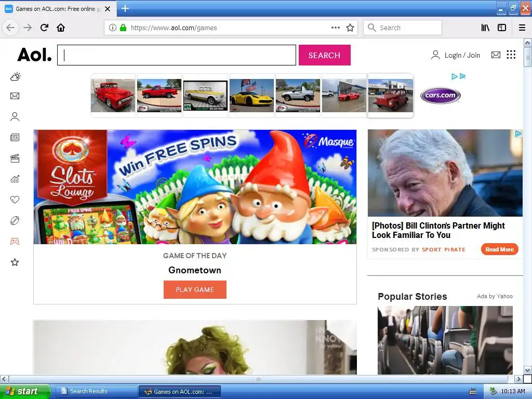532x399 pixels.
Task: Reload the current page
Action: pyautogui.click(x=44, y=28)
